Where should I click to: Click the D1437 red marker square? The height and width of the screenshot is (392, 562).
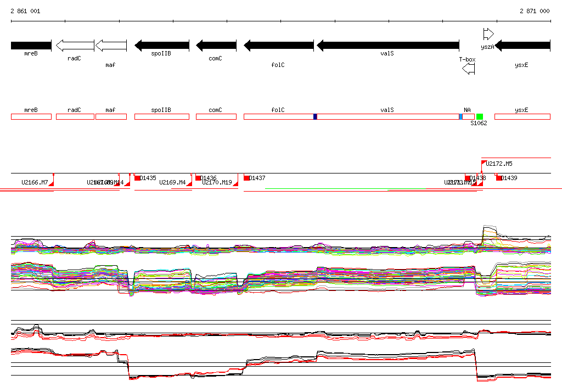coord(246,178)
